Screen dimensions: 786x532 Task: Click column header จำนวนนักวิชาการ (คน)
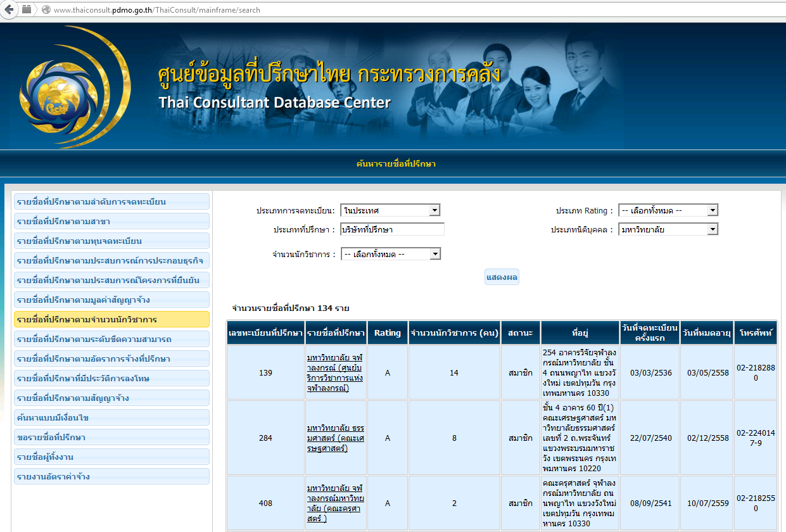click(455, 332)
